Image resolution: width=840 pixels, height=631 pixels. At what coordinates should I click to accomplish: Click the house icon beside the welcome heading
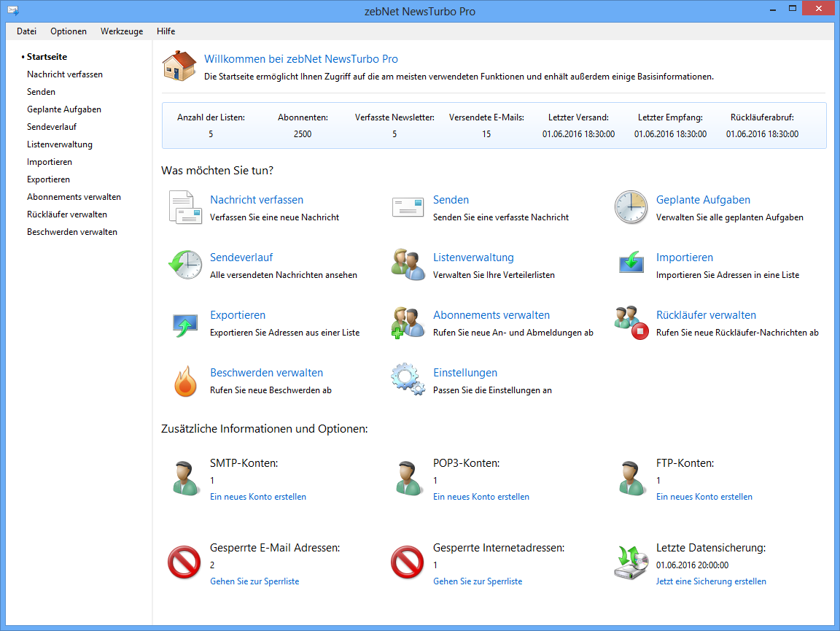click(x=179, y=66)
